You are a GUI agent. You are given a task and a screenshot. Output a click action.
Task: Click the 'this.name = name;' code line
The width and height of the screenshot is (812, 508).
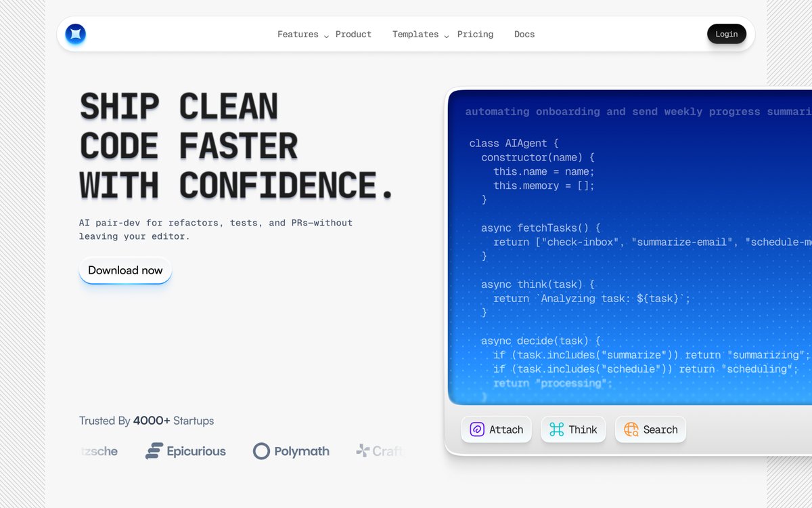coord(543,171)
